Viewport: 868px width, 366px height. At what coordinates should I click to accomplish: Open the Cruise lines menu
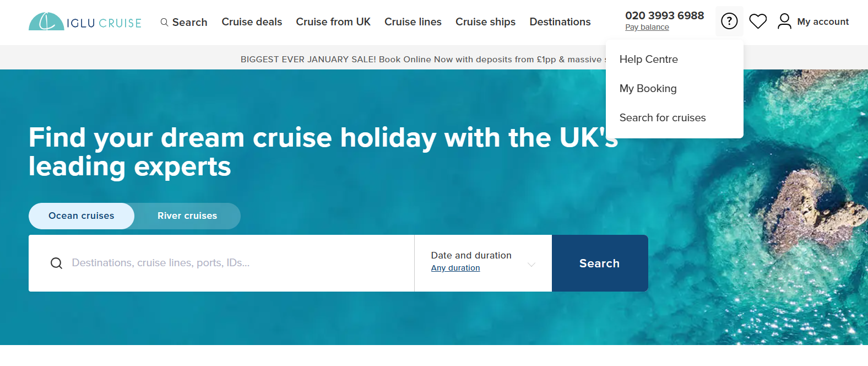413,22
